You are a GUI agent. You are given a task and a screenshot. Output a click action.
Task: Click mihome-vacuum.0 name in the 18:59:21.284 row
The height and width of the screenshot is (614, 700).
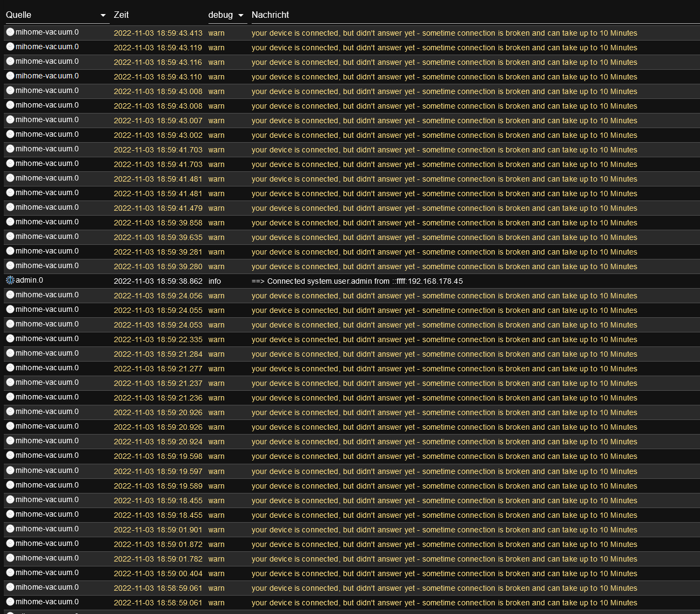[47, 353]
